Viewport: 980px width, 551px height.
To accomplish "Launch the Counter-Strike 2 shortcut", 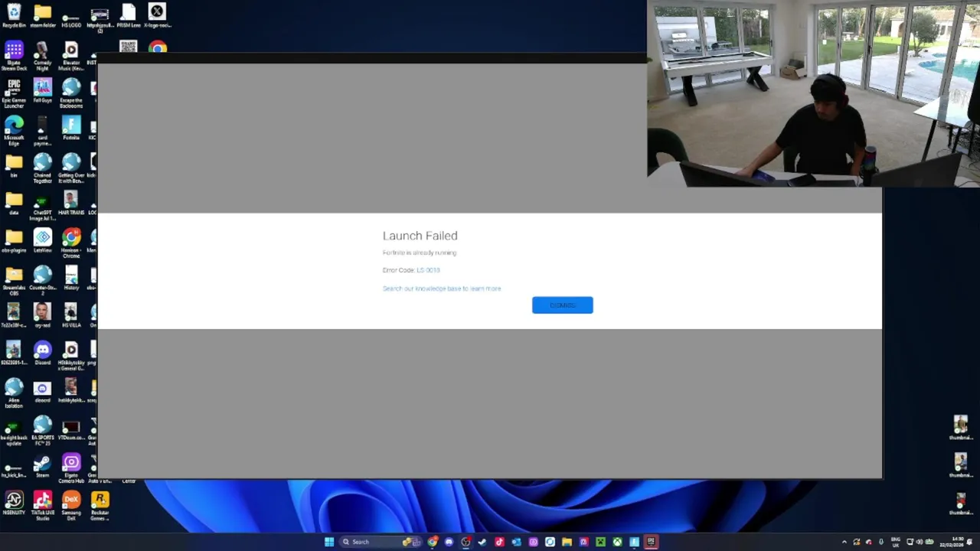I will 43,281.
